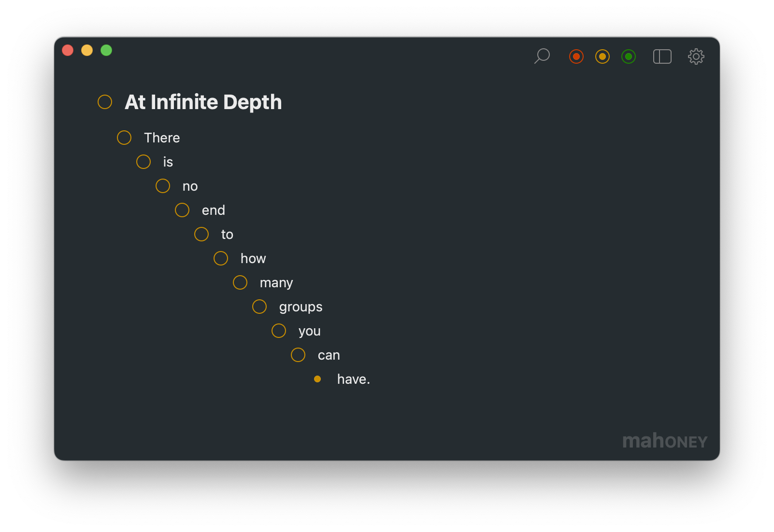Click the filled dot beside 'have.'

317,379
